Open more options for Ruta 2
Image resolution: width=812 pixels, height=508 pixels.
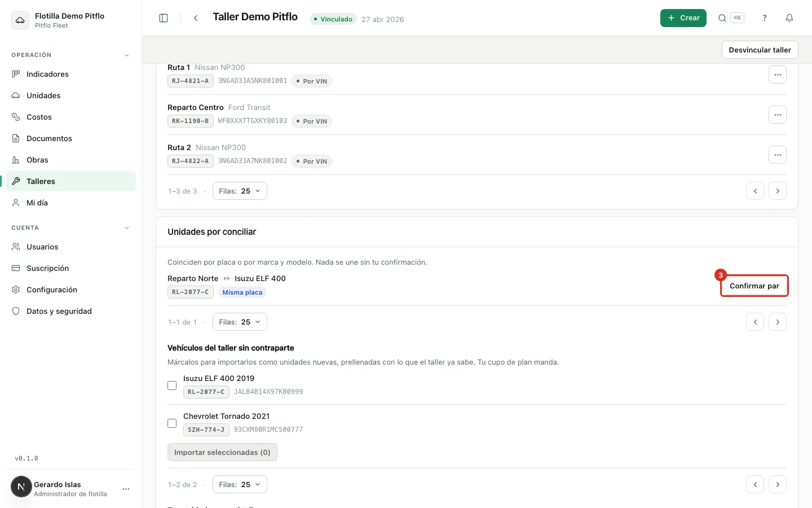[778, 155]
